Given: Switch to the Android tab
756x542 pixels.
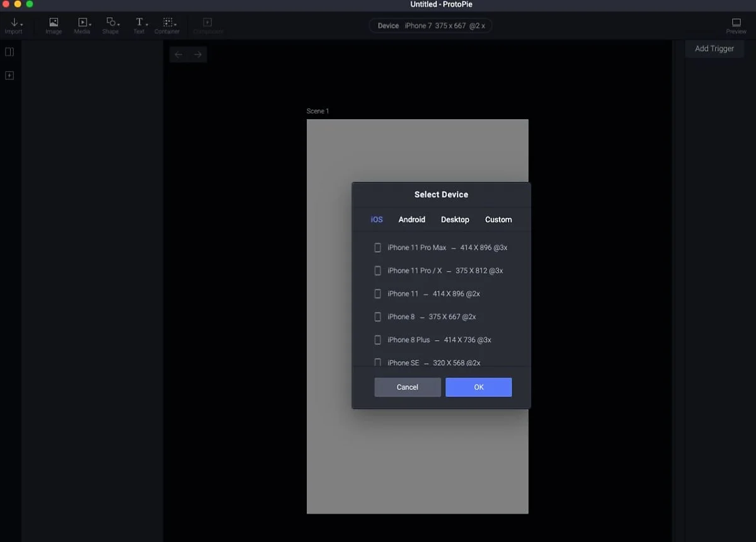Looking at the screenshot, I should 412,219.
